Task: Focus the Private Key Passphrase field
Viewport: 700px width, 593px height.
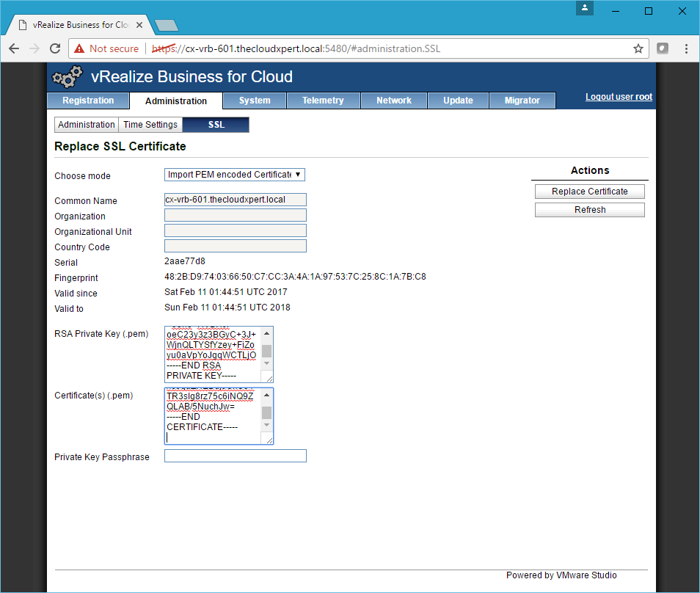Action: point(235,456)
